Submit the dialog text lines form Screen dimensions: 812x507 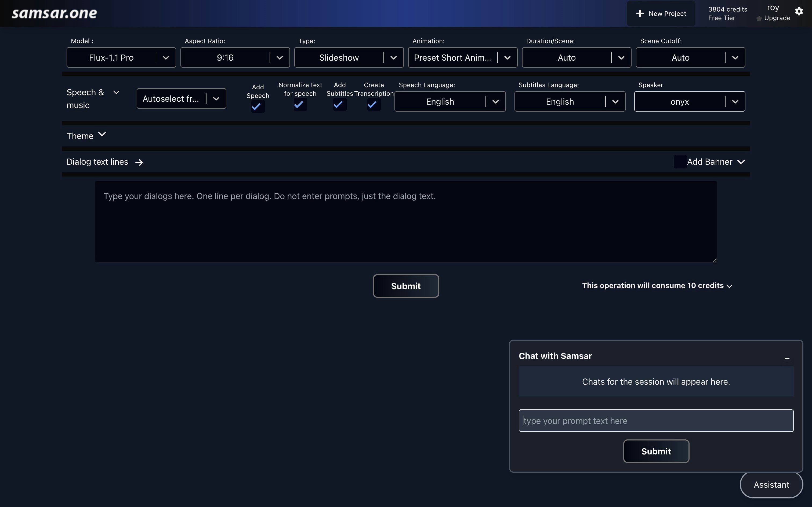point(406,286)
